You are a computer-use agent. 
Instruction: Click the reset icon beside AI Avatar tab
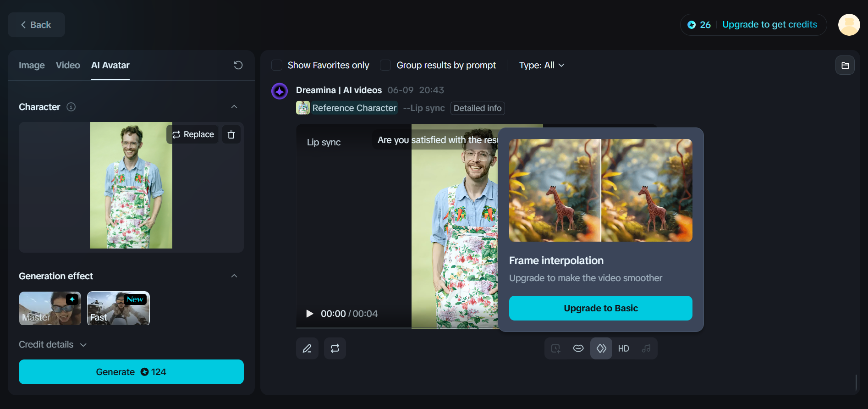[x=238, y=65]
